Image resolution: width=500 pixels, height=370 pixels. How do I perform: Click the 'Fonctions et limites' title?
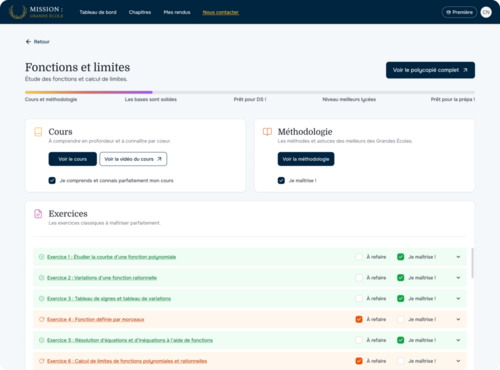tap(78, 67)
